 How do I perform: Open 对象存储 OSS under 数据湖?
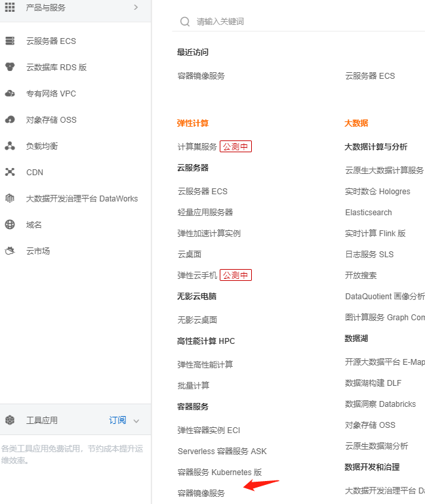[370, 425]
